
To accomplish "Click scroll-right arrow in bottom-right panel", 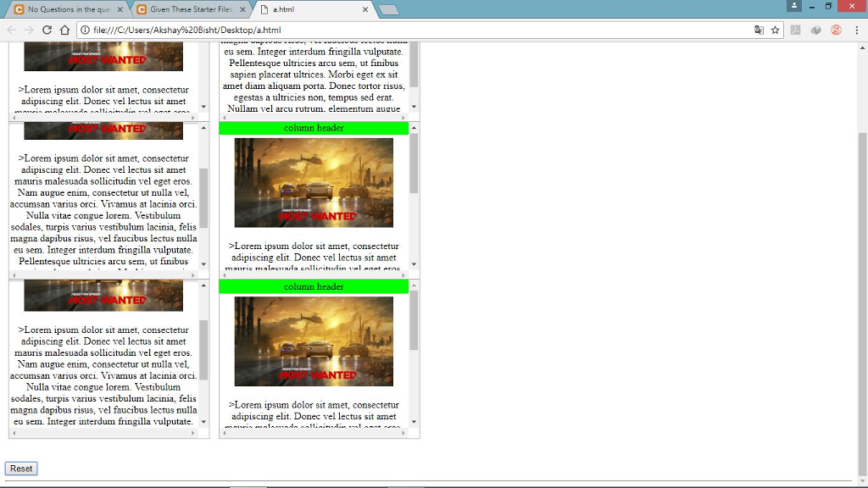I will (403, 433).
